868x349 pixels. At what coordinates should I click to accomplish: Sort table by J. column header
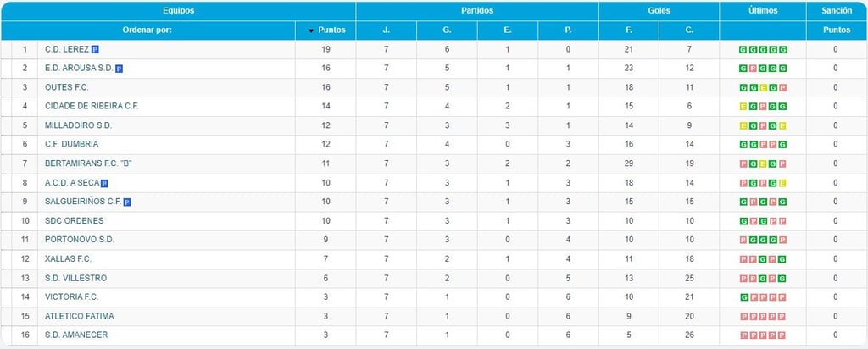tap(386, 30)
